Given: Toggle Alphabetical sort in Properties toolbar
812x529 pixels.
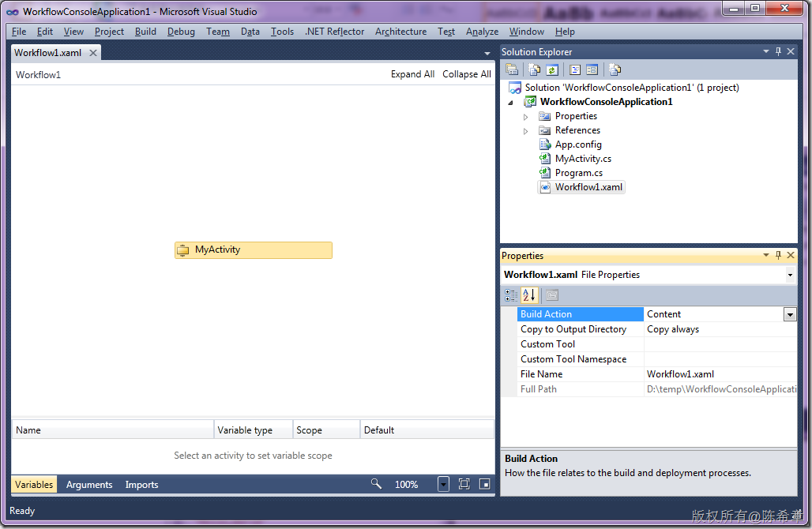Looking at the screenshot, I should coord(529,295).
